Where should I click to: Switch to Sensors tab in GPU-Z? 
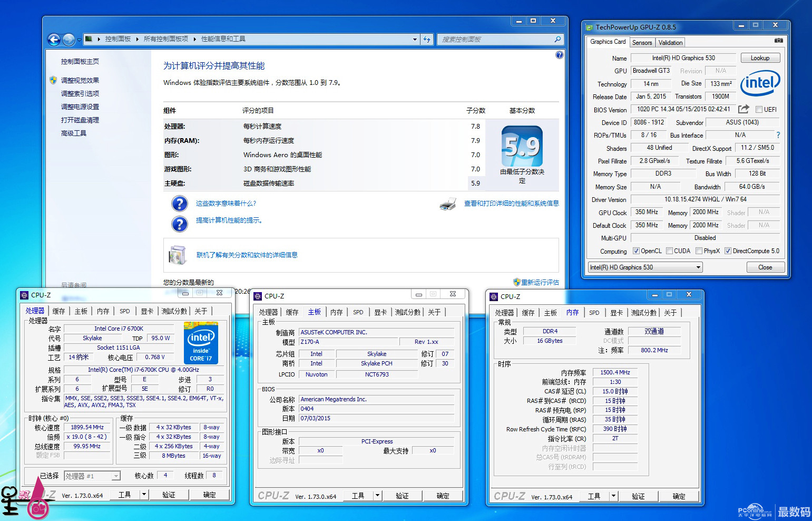point(642,43)
